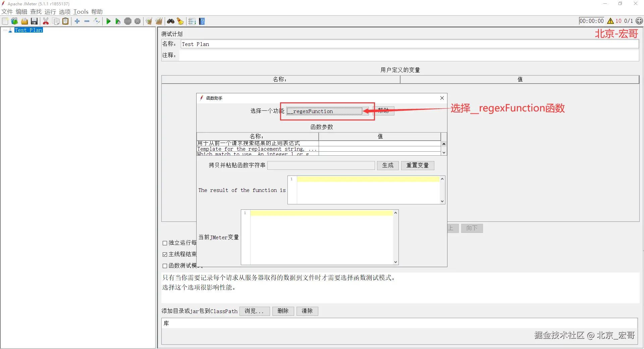Click the function parameters table scroll-down arrow
Viewport: 644px width, 349px height.
pyautogui.click(x=444, y=153)
